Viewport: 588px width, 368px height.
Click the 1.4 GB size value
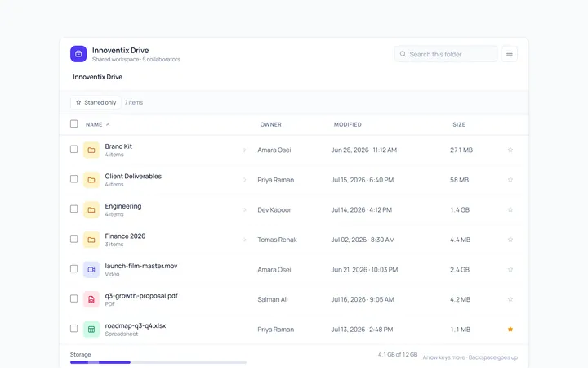(x=460, y=210)
